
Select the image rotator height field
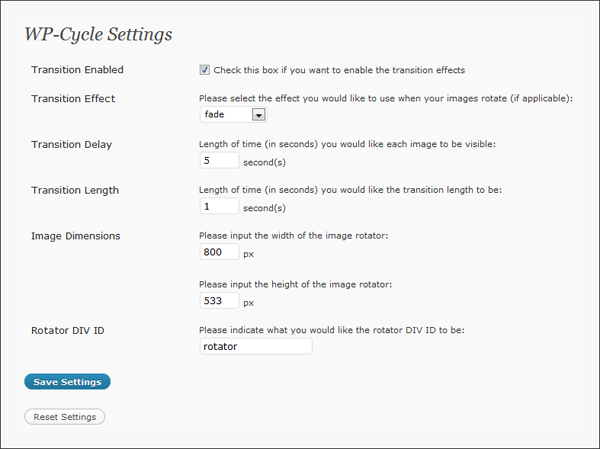coord(219,301)
